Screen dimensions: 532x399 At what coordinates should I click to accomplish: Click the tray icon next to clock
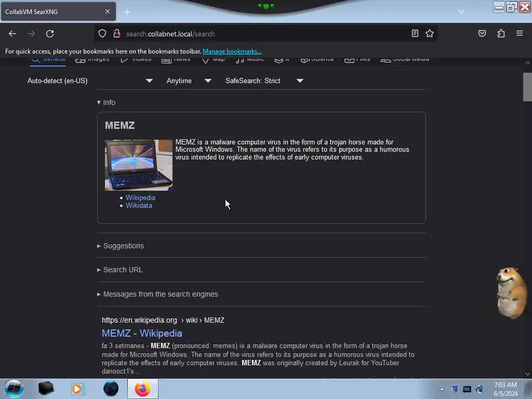(x=480, y=389)
